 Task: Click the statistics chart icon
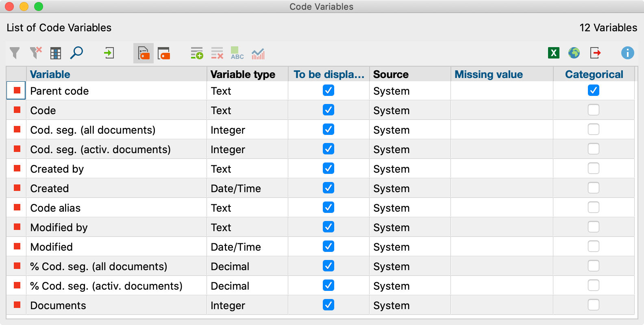coord(258,53)
